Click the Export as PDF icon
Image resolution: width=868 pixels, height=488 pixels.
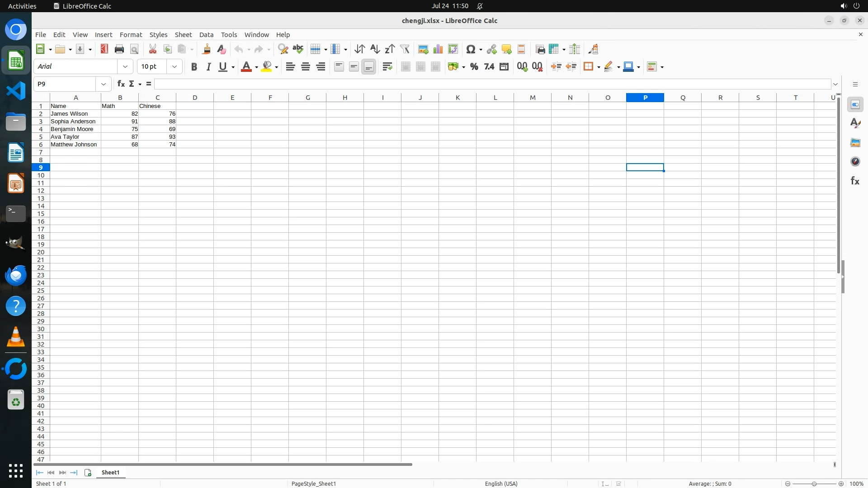coord(104,49)
